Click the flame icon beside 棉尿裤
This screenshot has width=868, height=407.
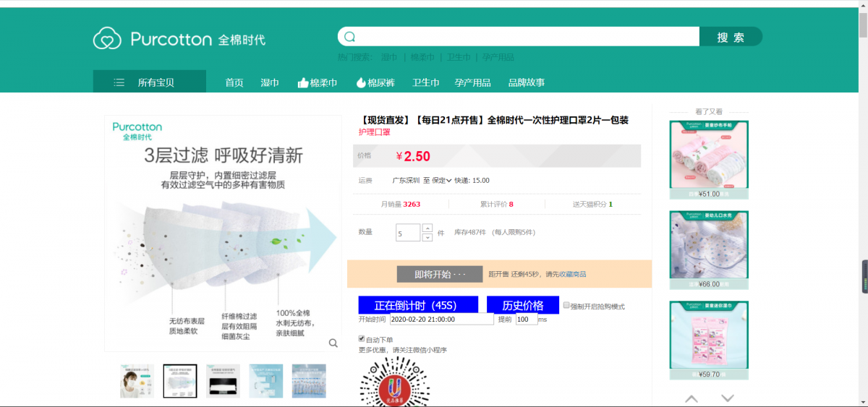(x=361, y=82)
